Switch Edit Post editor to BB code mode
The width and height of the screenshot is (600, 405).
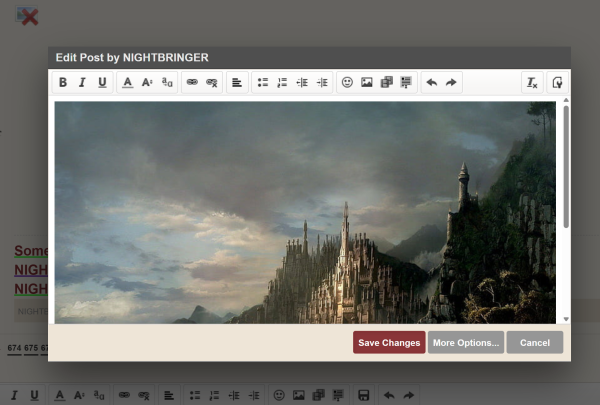point(557,82)
